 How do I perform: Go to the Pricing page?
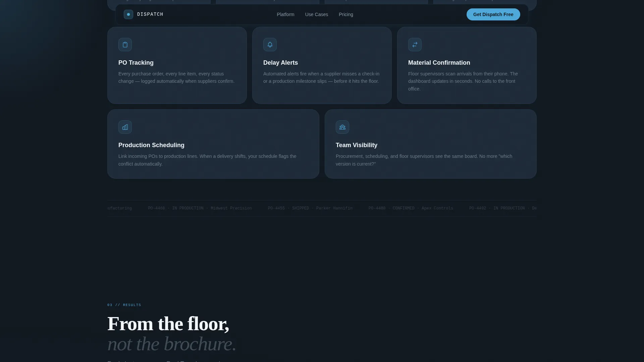pyautogui.click(x=346, y=14)
